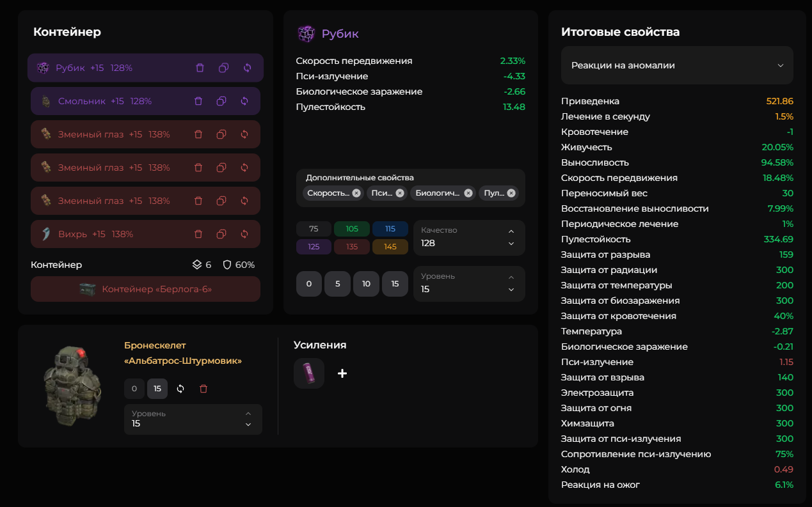This screenshot has height=507, width=812.
Task: Remove the Скорость additional property chip
Action: (356, 193)
